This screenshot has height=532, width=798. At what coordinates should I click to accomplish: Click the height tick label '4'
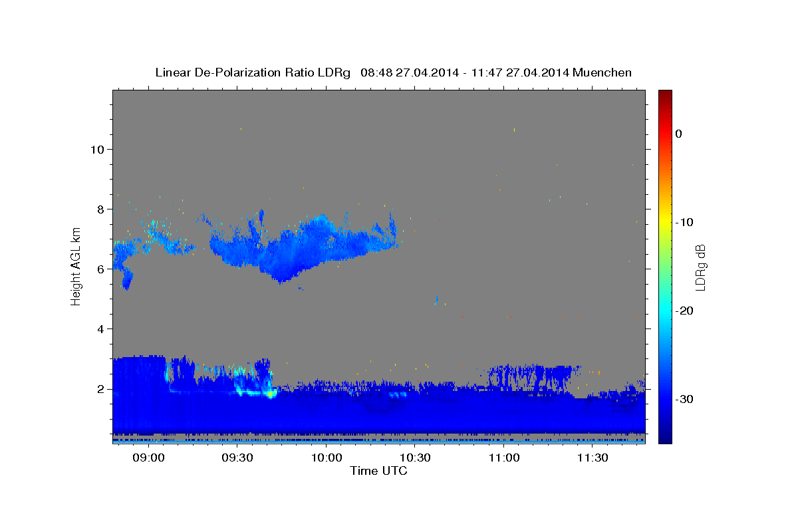coord(100,329)
